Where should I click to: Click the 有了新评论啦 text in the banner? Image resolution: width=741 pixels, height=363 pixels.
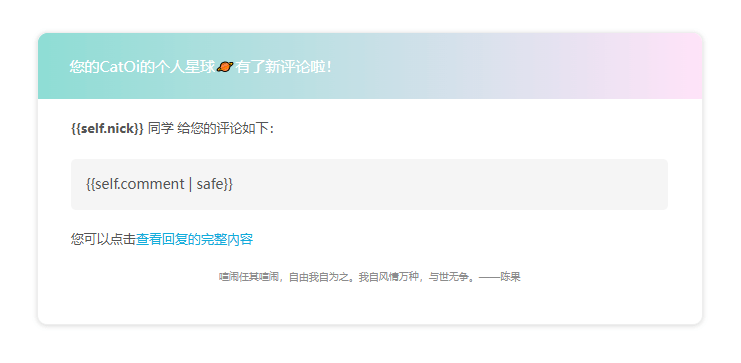coord(283,67)
